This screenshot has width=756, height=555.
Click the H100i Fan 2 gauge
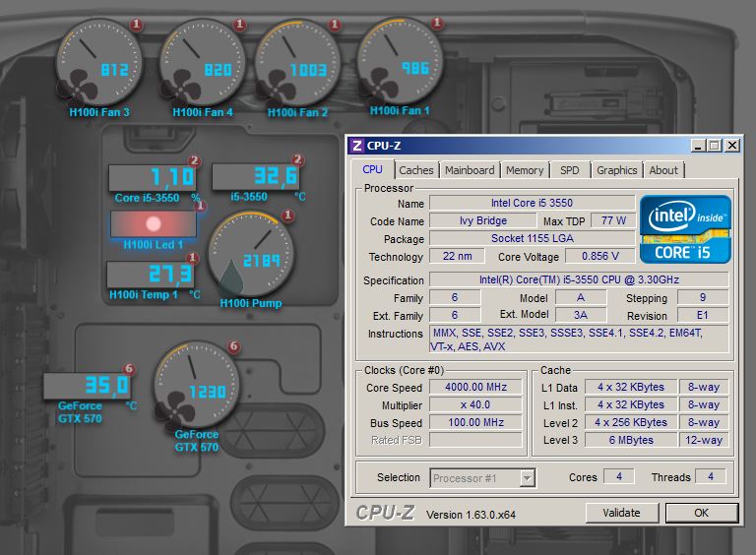click(x=298, y=63)
